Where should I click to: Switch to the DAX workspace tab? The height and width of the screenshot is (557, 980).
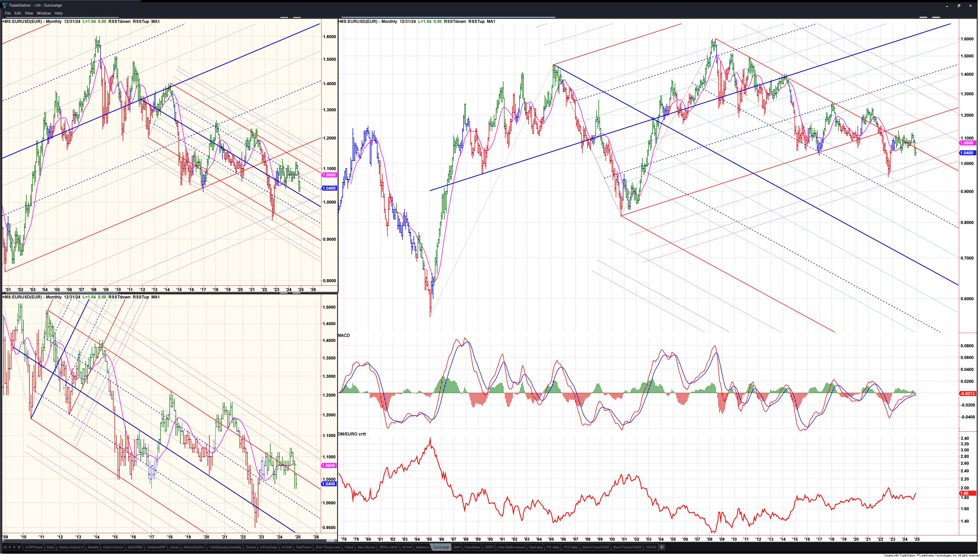[x=457, y=547]
